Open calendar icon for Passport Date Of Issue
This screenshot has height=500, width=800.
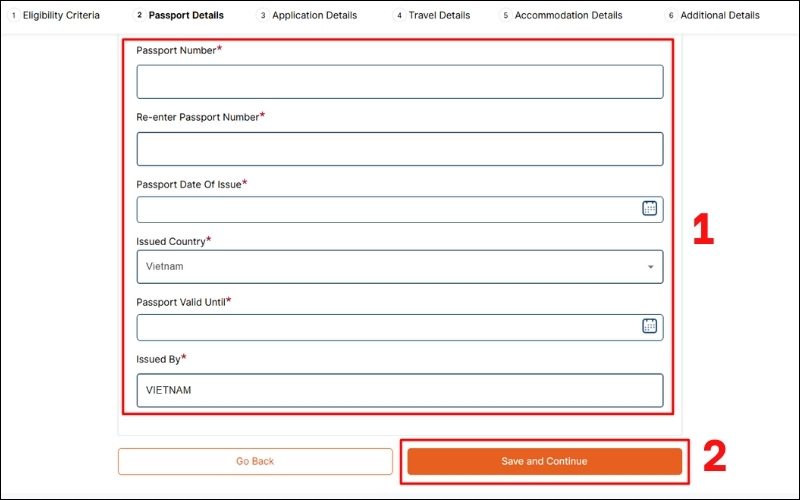[x=649, y=209]
